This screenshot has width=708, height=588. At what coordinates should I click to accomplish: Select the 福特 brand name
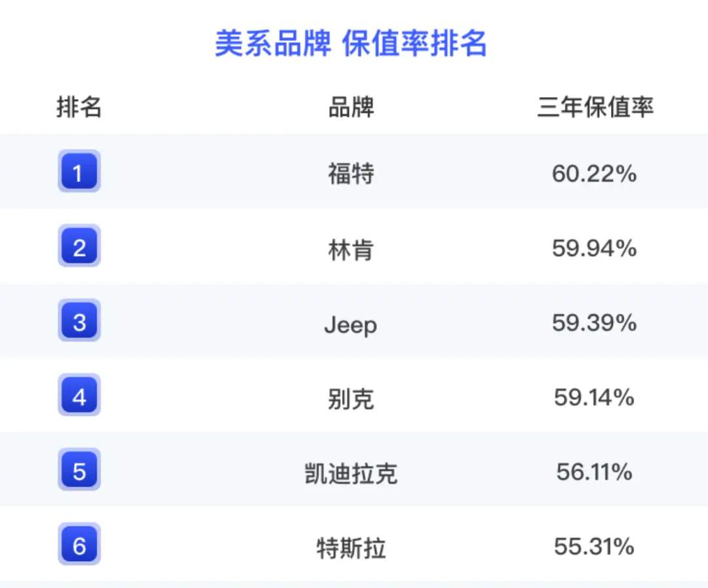pyautogui.click(x=351, y=174)
